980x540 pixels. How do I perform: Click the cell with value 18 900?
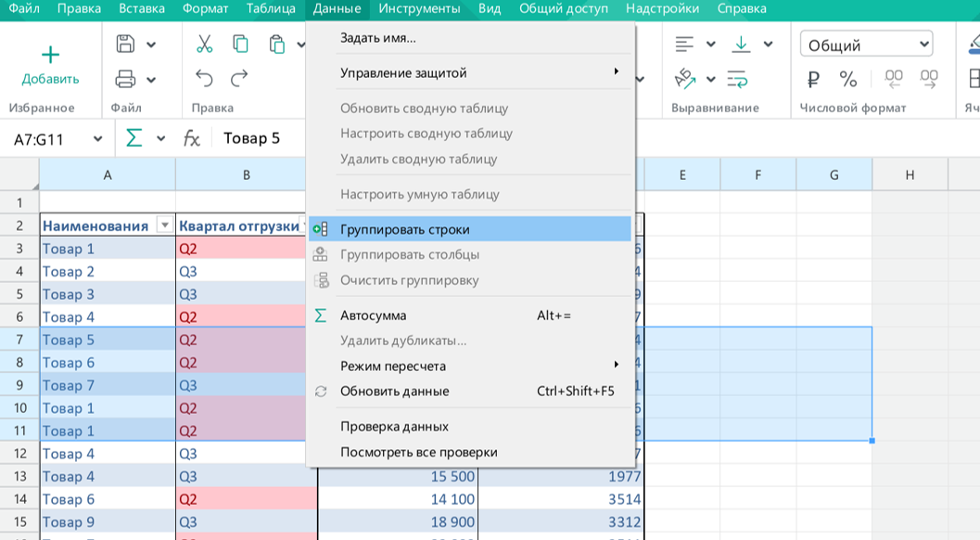point(398,521)
